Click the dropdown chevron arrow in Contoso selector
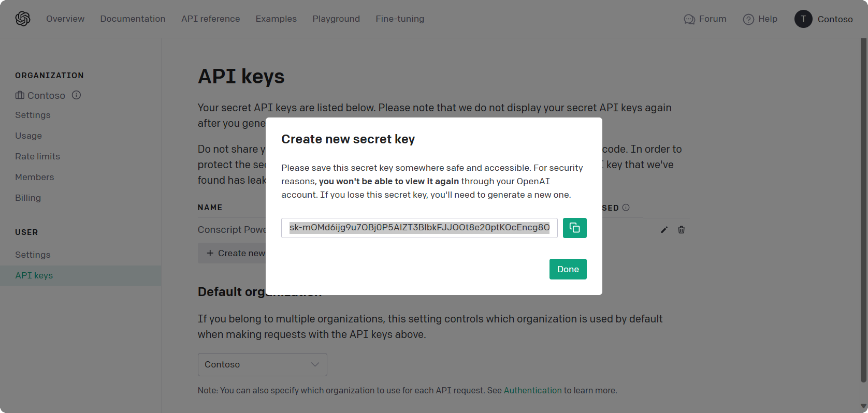 [315, 364]
